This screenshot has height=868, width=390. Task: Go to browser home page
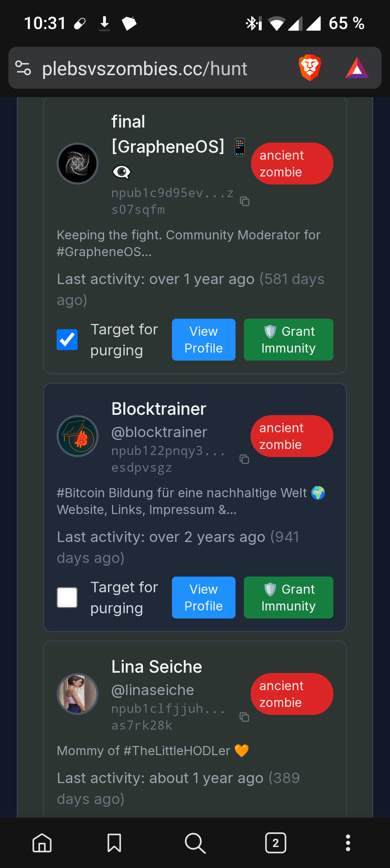click(42, 843)
